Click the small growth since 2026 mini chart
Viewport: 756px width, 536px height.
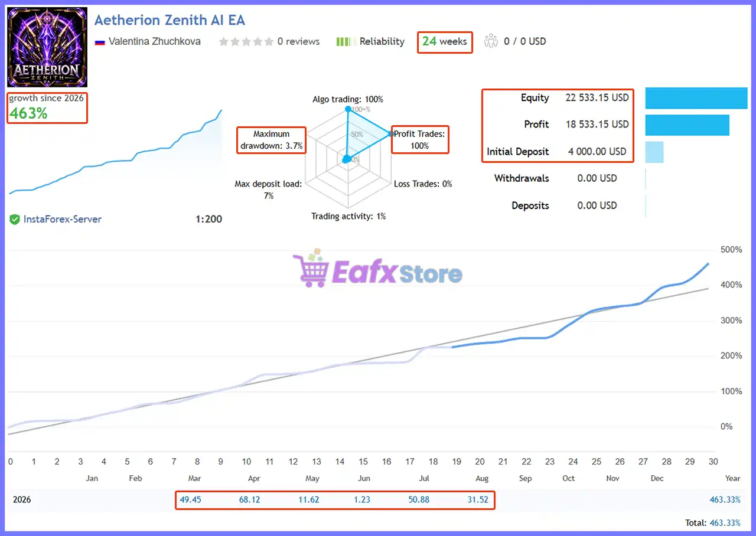pyautogui.click(x=115, y=152)
